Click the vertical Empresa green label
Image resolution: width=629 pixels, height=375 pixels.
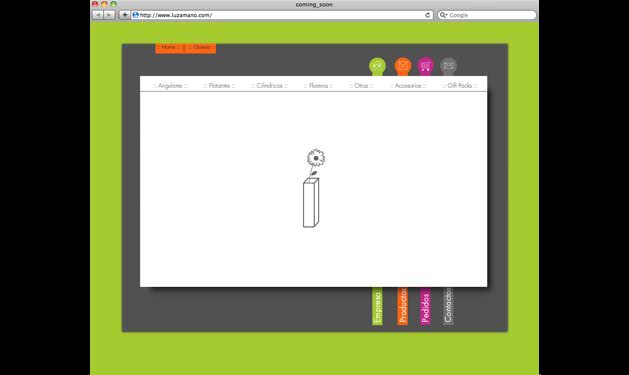click(377, 306)
